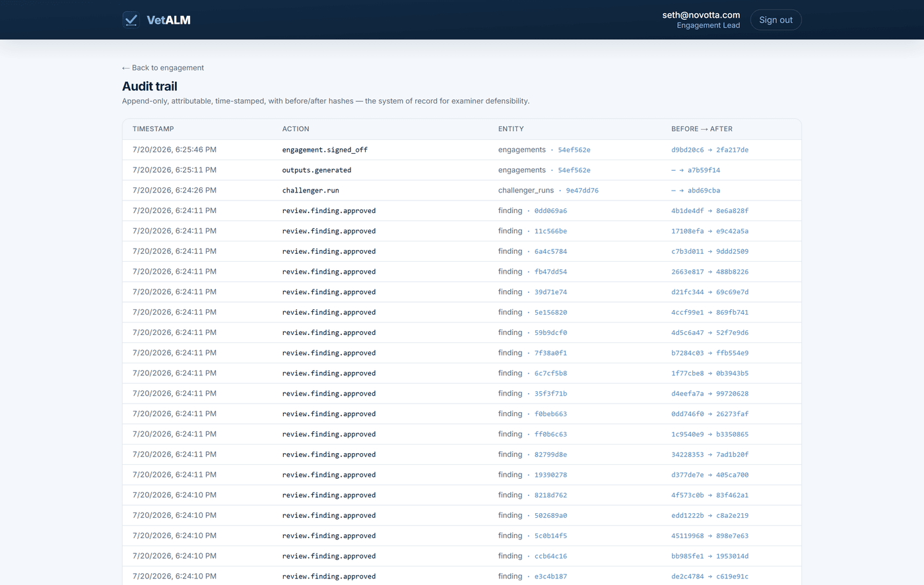Click hash pair 0dd746f0 → 26273faf
The image size is (924, 585).
(709, 414)
